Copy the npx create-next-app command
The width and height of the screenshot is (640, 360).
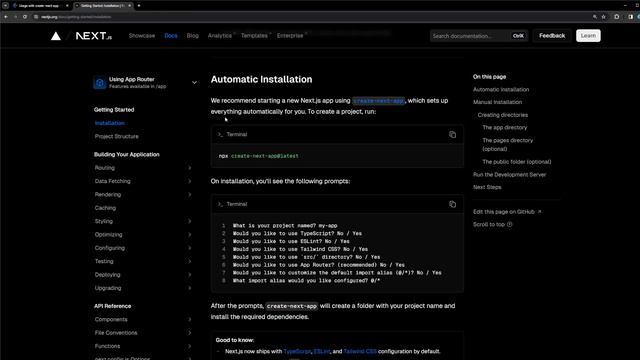(452, 135)
